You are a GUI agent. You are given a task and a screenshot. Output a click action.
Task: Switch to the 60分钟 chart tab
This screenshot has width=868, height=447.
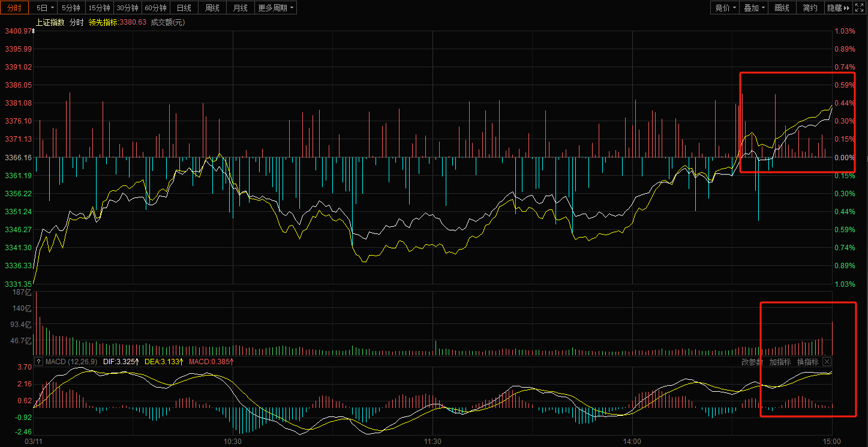156,8
